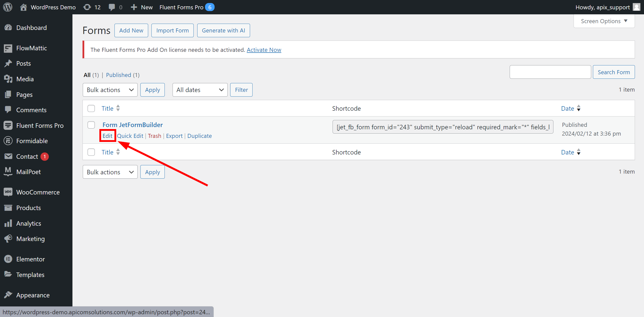This screenshot has height=317, width=644.
Task: Click the Filter button
Action: [x=241, y=90]
